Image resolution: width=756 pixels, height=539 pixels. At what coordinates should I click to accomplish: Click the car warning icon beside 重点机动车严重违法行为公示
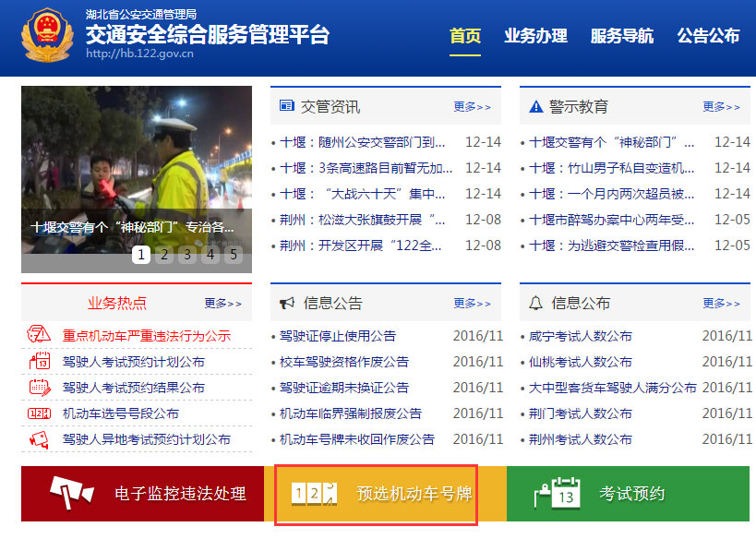click(37, 335)
